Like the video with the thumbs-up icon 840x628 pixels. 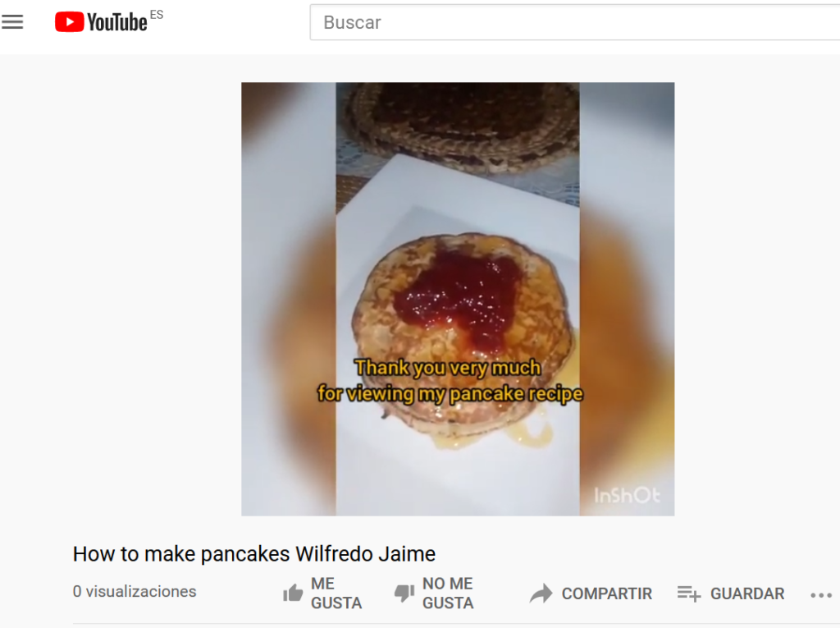(293, 594)
